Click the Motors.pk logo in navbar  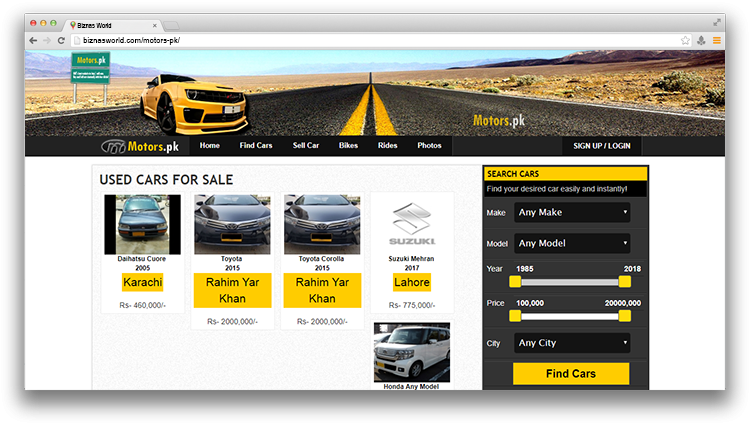(139, 146)
